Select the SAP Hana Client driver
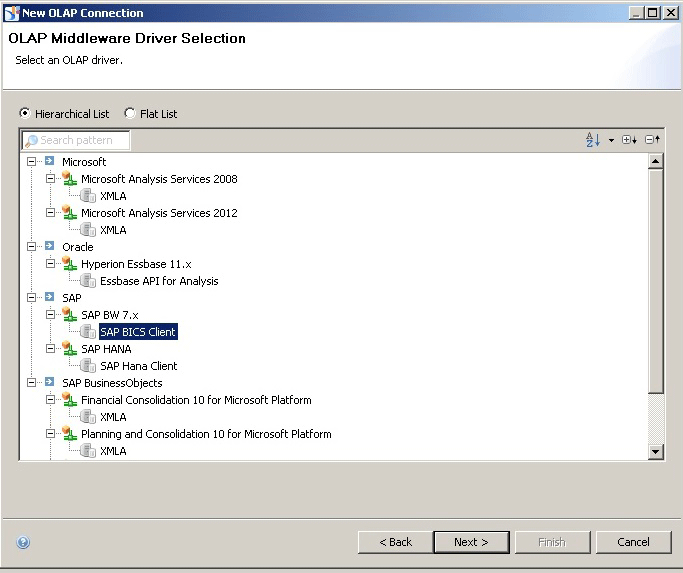 click(139, 366)
